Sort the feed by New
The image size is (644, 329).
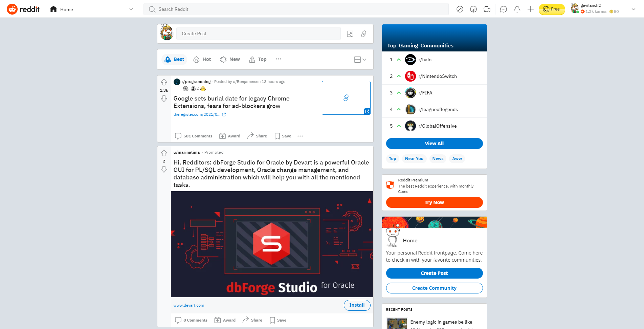(230, 60)
